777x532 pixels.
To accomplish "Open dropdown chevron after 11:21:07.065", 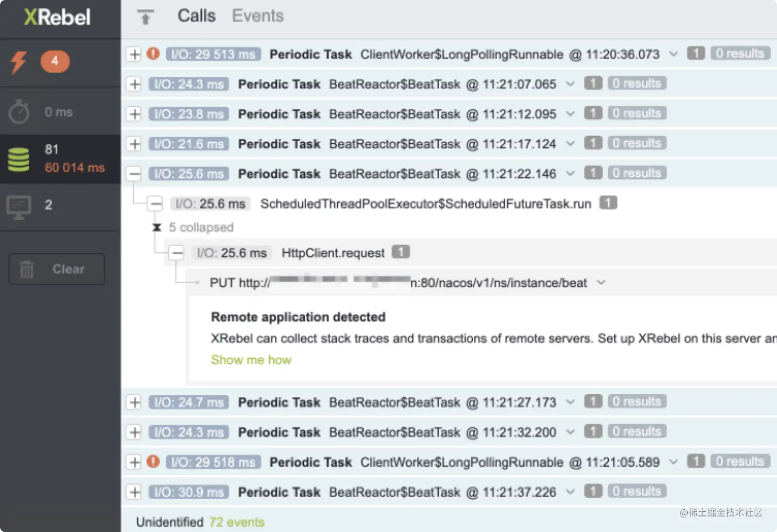I will pos(570,84).
